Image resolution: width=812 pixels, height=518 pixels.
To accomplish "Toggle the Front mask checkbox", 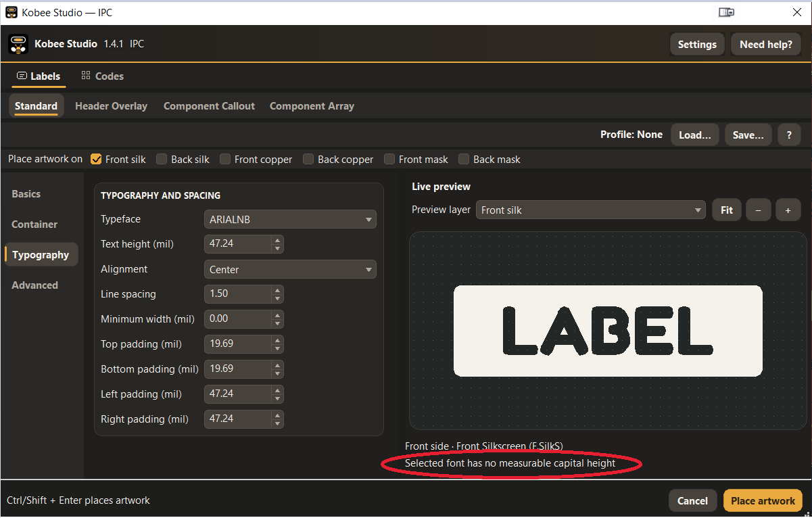I will pos(389,159).
